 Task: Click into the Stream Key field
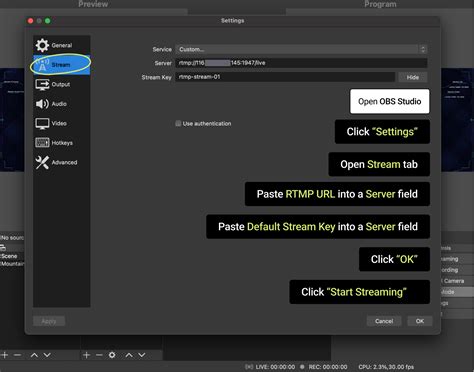pyautogui.click(x=285, y=77)
